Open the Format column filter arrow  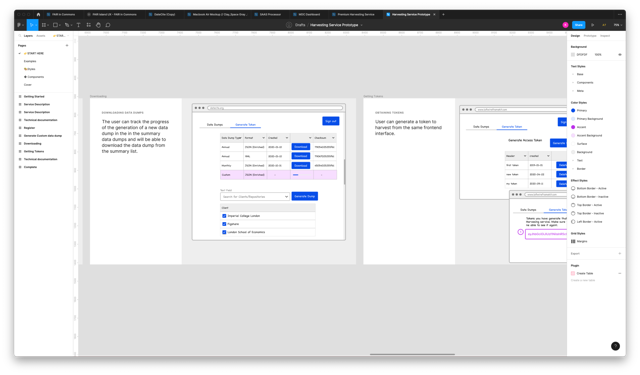pyautogui.click(x=263, y=138)
